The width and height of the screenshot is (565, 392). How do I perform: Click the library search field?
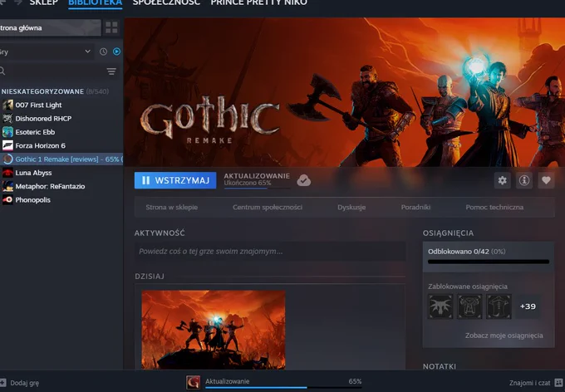[52, 71]
